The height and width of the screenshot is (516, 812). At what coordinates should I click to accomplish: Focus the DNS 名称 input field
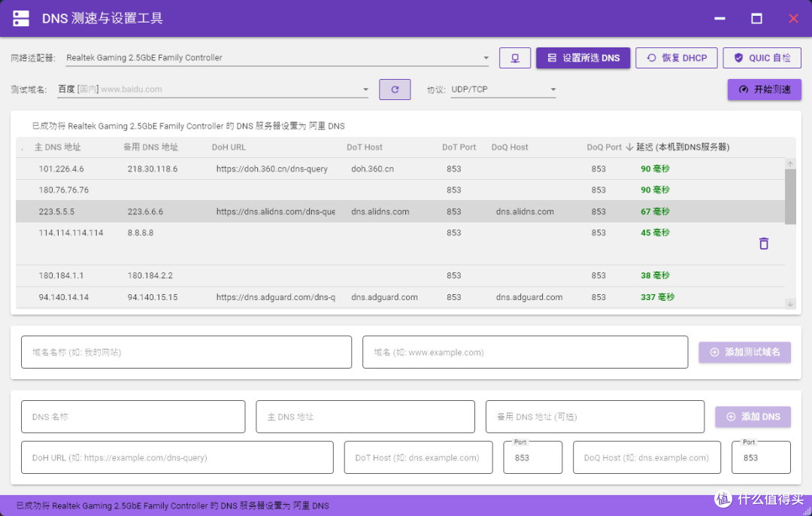[133, 417]
